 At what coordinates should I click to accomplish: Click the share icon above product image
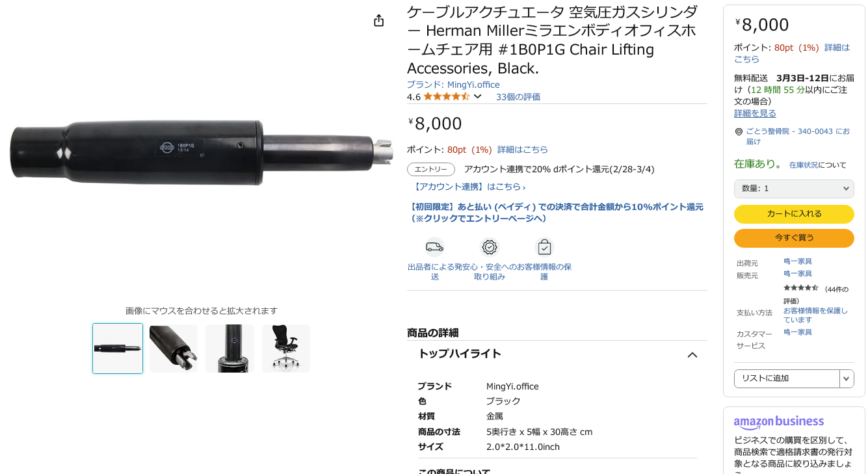tap(379, 21)
